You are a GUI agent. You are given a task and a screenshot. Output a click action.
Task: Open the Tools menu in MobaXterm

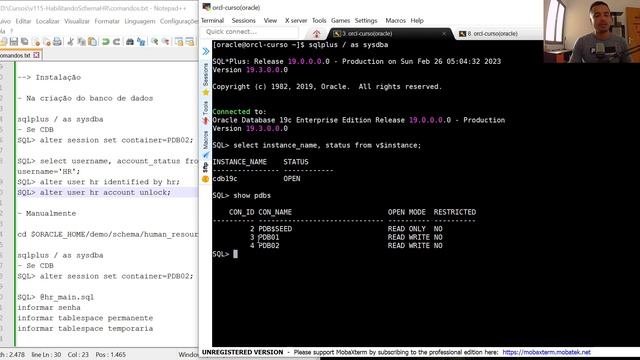(x=319, y=20)
